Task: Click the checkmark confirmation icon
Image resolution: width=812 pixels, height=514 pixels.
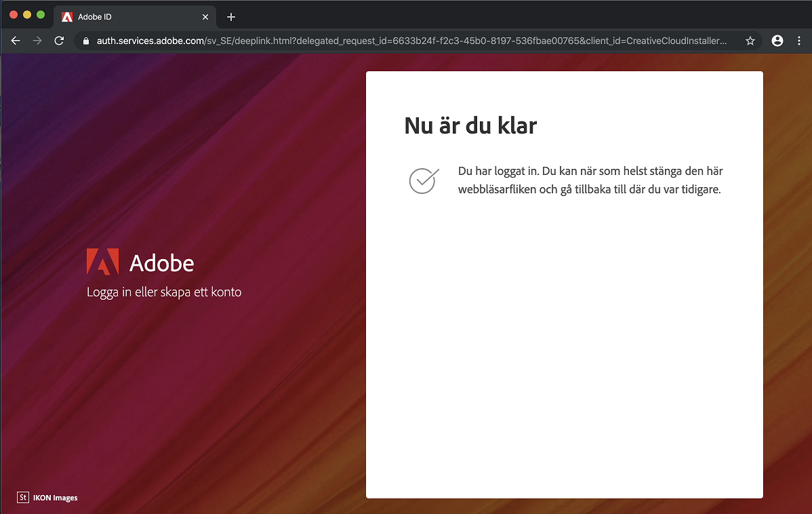Action: coord(424,180)
